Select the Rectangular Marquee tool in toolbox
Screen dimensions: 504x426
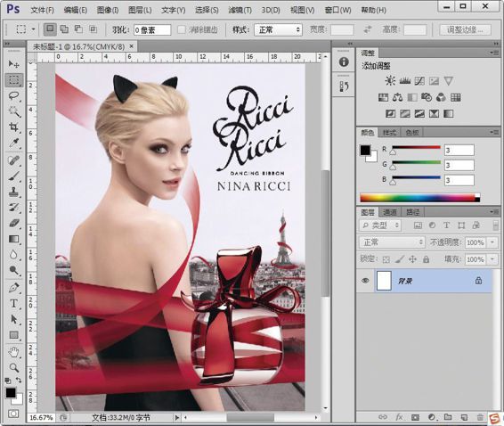click(x=13, y=80)
